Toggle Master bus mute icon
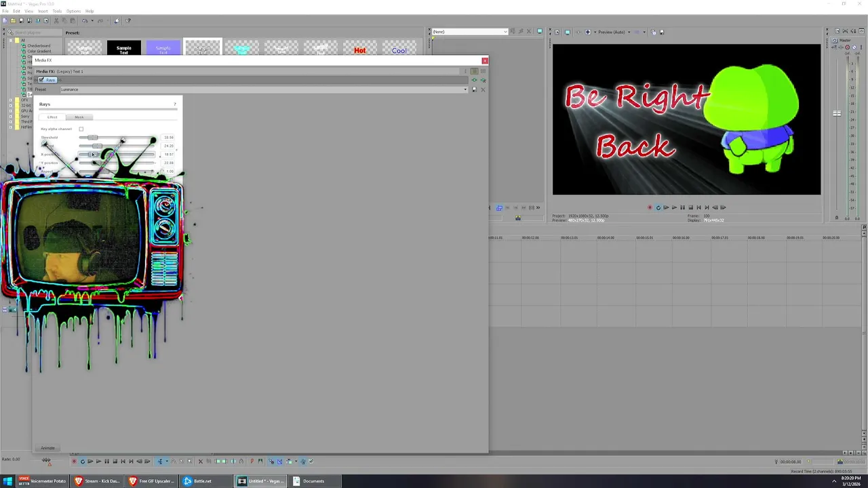Viewport: 868px width, 488px height. 854,47
